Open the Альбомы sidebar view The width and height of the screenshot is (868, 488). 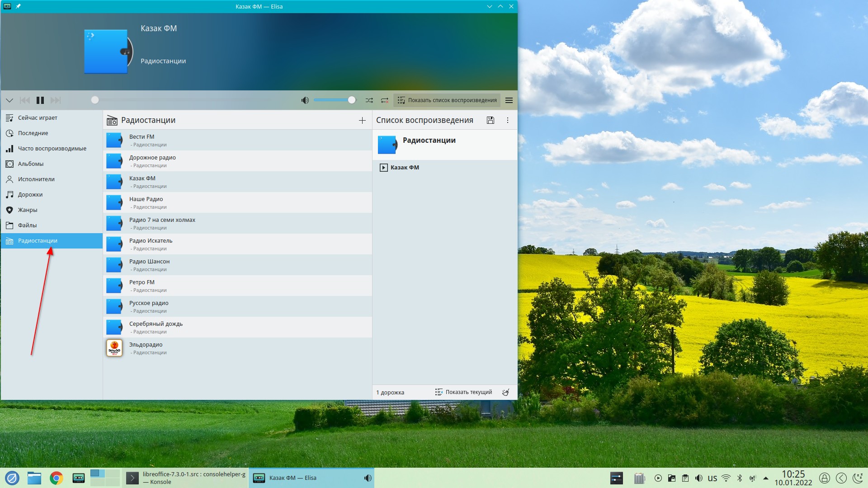[x=31, y=164]
